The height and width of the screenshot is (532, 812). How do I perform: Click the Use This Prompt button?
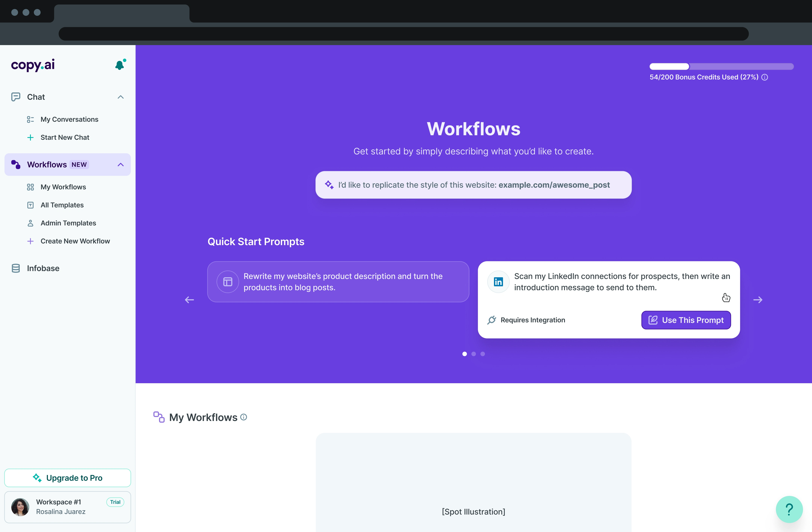[686, 320]
